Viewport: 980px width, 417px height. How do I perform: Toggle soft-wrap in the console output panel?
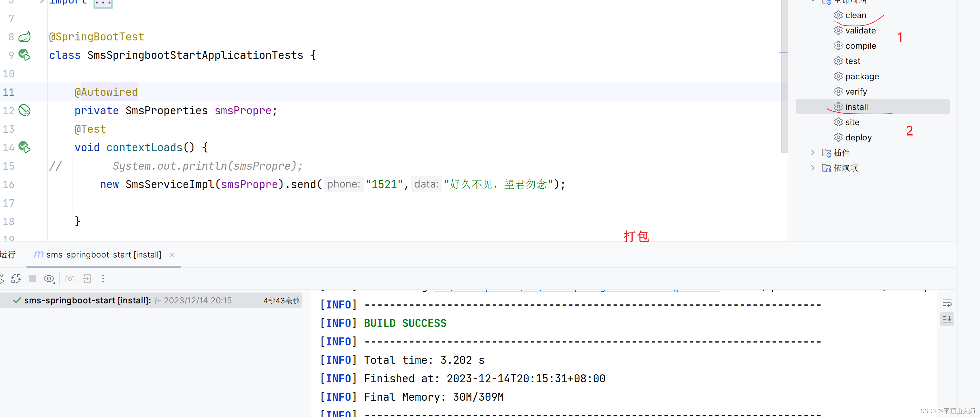[948, 303]
